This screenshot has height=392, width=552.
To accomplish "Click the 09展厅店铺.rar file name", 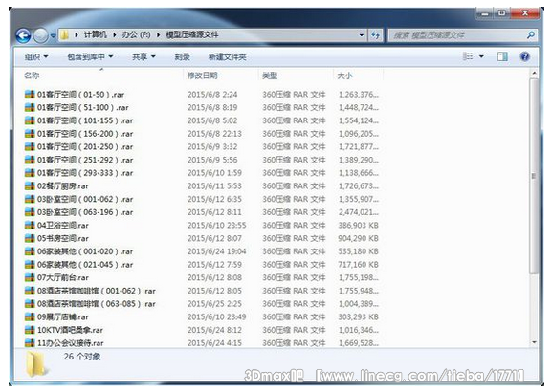I will tap(63, 317).
